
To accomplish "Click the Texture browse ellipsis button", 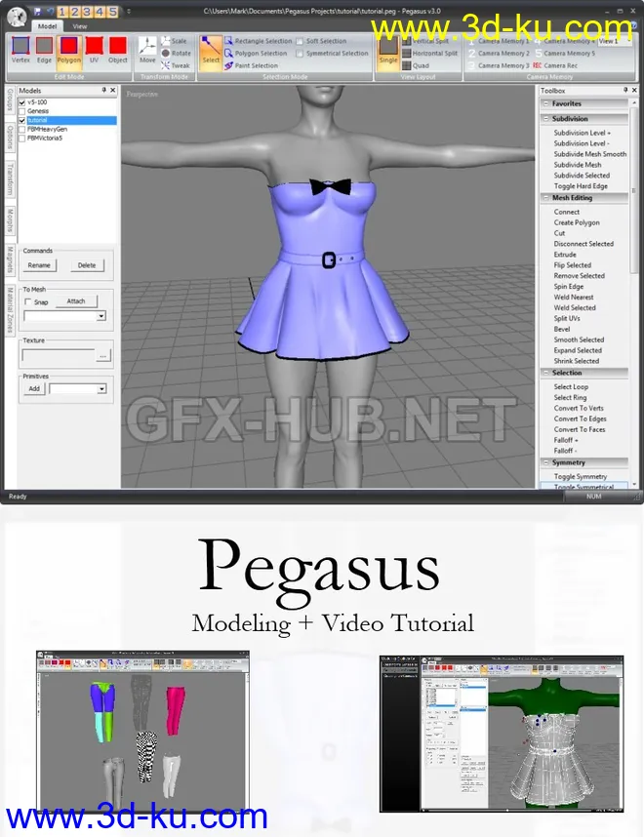I will 103,356.
